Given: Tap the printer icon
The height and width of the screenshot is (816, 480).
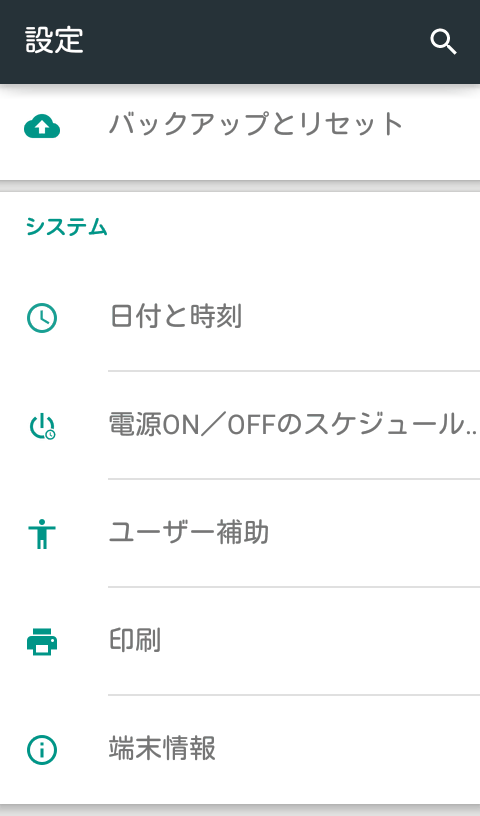Looking at the screenshot, I should tap(42, 642).
